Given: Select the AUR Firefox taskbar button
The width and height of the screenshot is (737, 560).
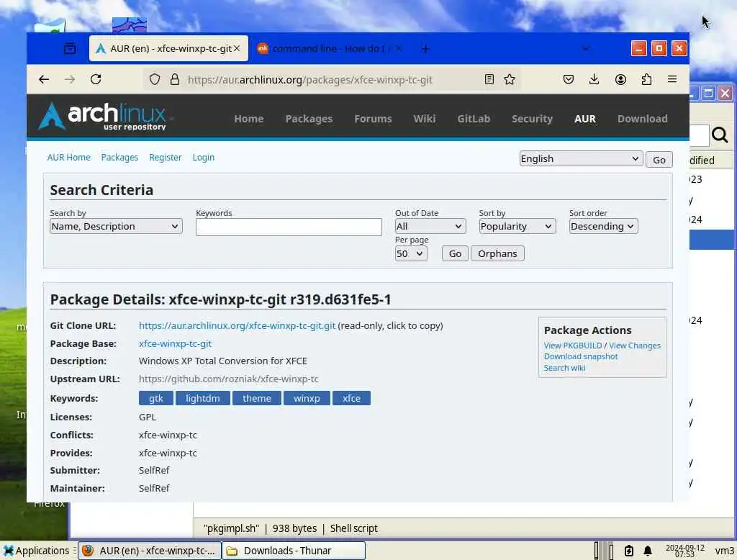Looking at the screenshot, I should click(x=150, y=551).
